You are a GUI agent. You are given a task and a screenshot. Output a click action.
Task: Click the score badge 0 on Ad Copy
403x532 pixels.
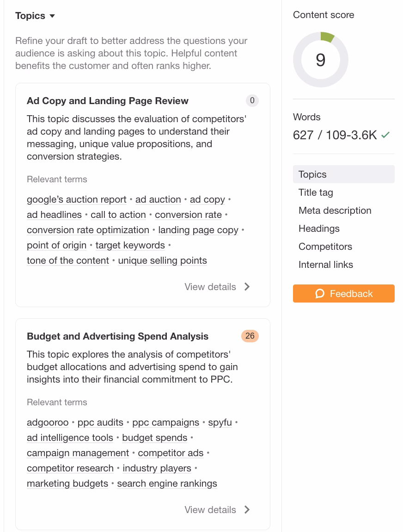pyautogui.click(x=252, y=100)
